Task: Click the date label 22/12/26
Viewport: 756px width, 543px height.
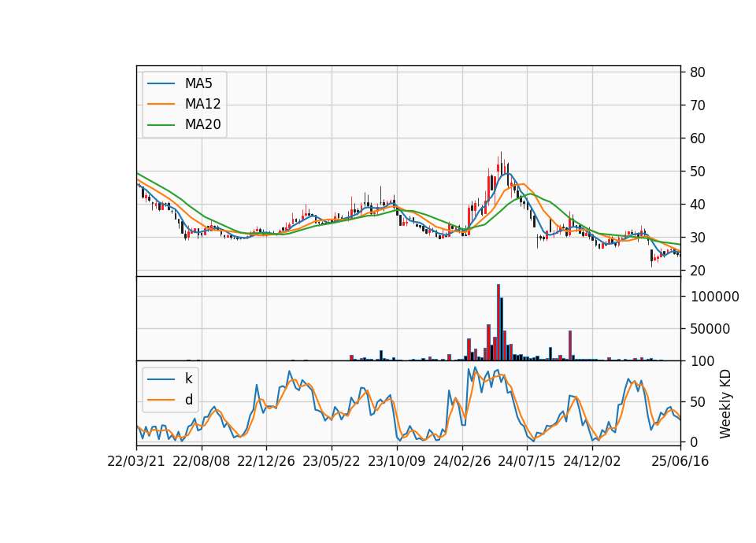Action: coord(266,462)
